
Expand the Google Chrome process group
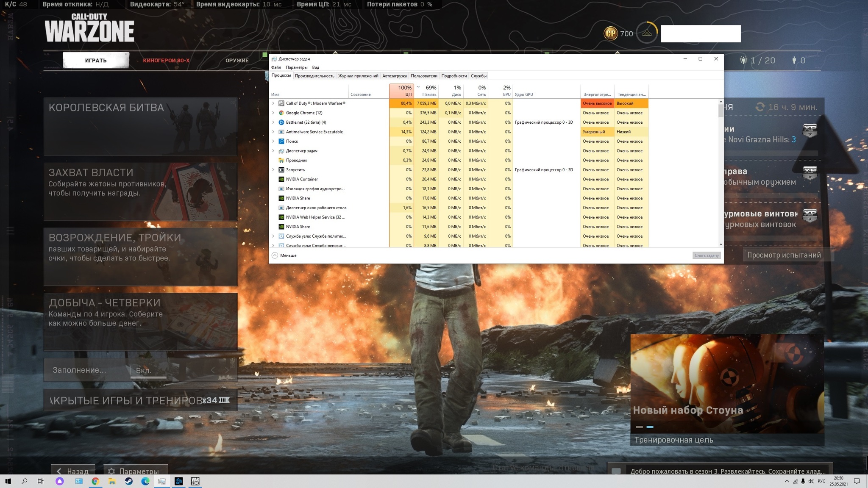pos(274,113)
